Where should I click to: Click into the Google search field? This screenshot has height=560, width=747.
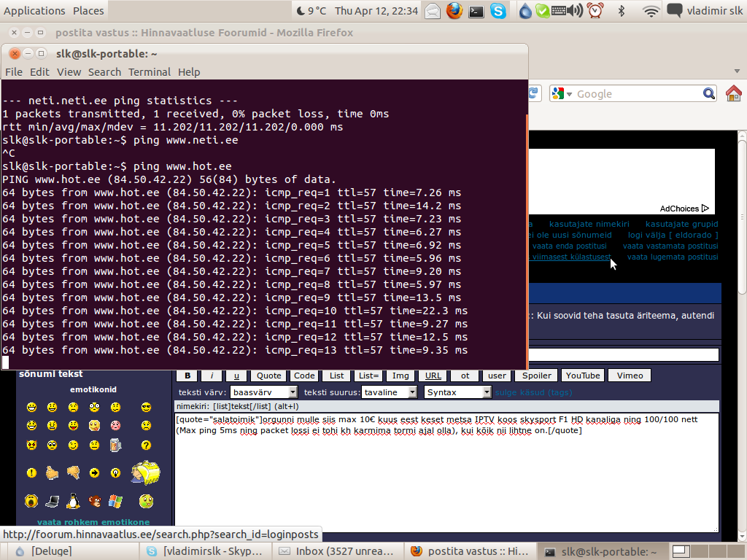pos(638,94)
